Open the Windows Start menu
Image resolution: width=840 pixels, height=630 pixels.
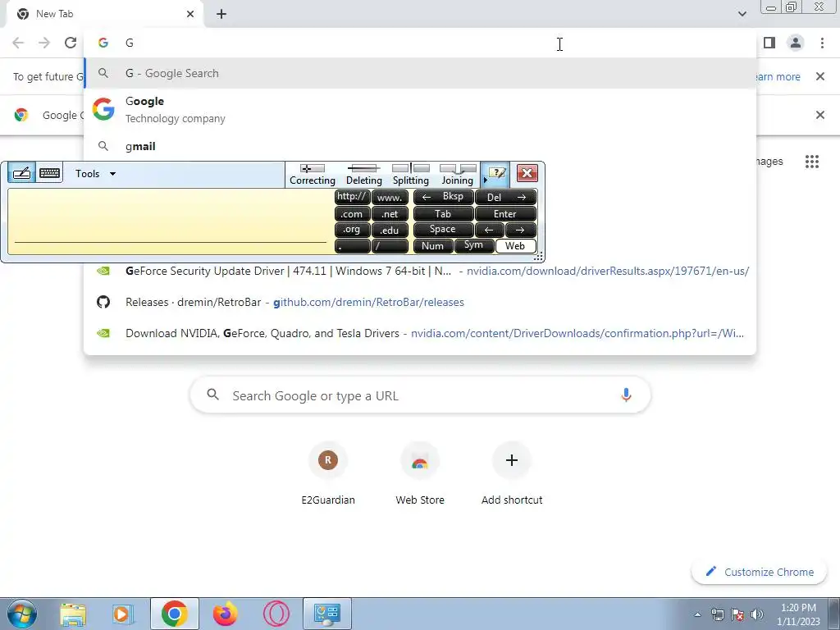[21, 614]
